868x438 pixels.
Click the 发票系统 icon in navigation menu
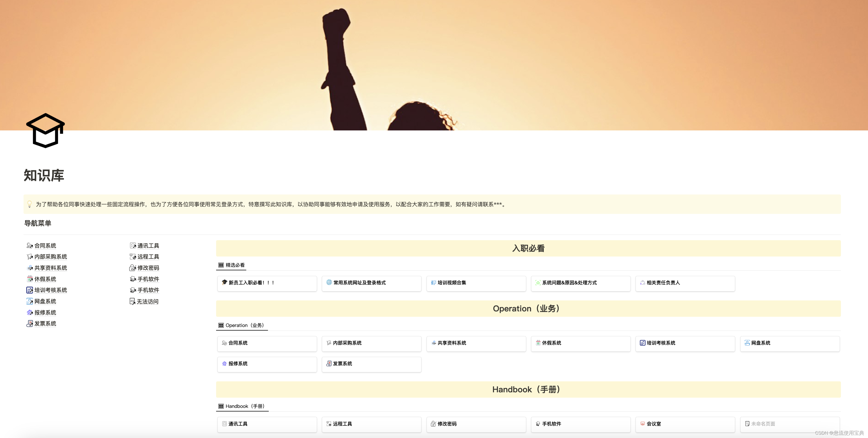pos(30,324)
